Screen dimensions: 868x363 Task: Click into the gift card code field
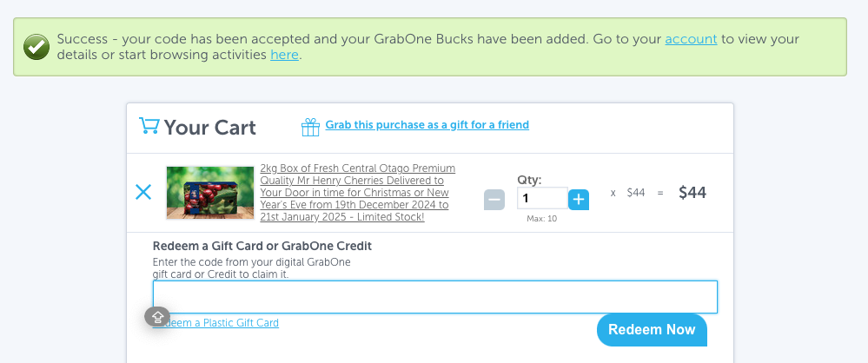434,296
